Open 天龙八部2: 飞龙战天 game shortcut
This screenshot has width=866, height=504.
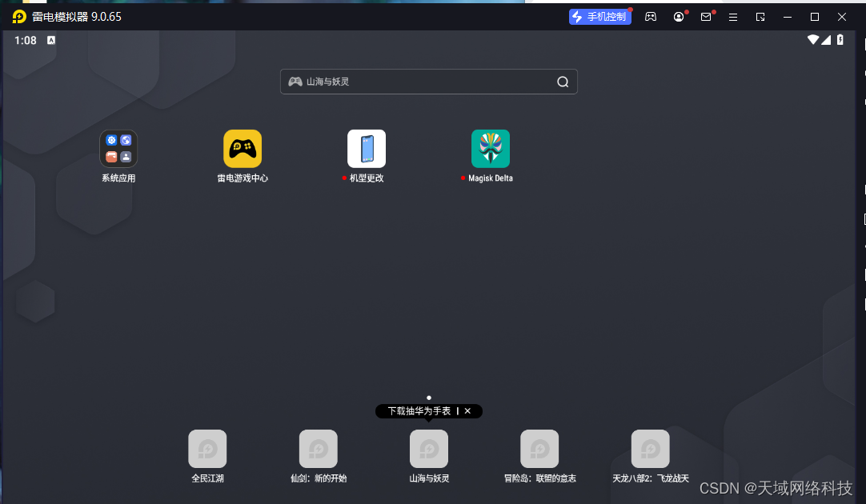click(x=651, y=449)
